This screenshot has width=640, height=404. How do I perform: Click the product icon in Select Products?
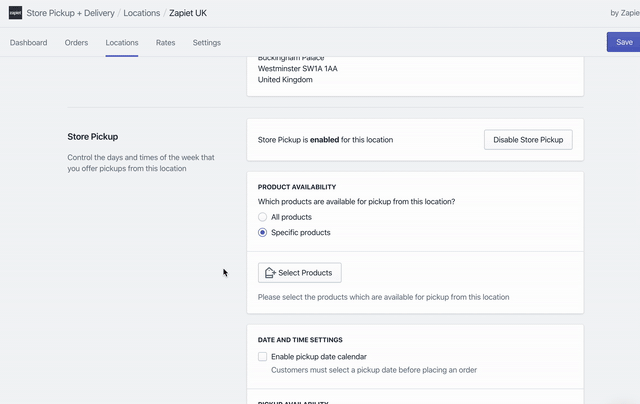point(270,273)
